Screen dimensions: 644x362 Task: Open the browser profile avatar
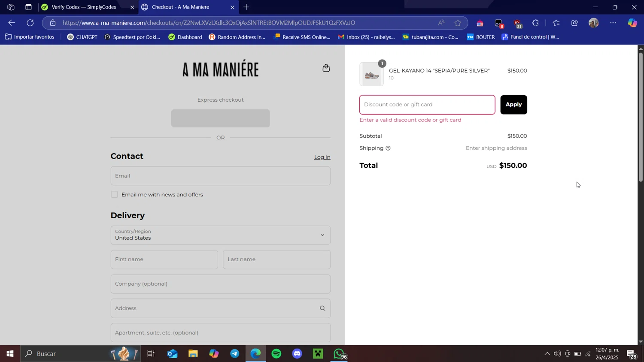(594, 23)
